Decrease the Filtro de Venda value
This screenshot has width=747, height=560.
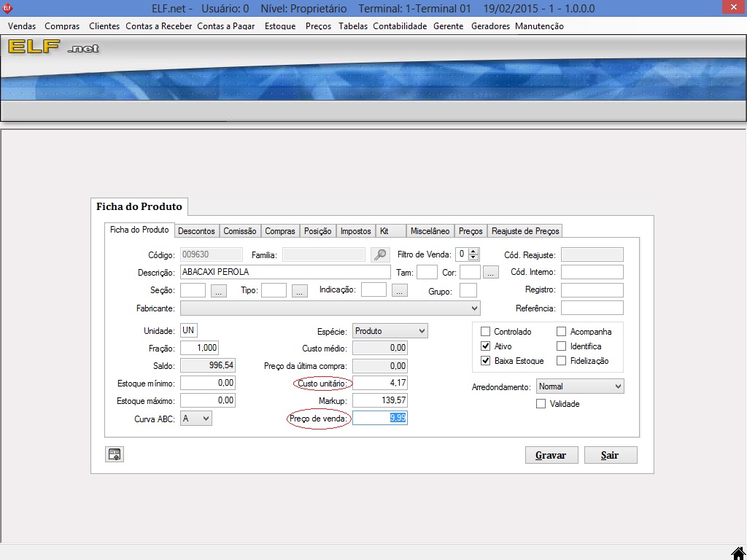click(x=473, y=257)
